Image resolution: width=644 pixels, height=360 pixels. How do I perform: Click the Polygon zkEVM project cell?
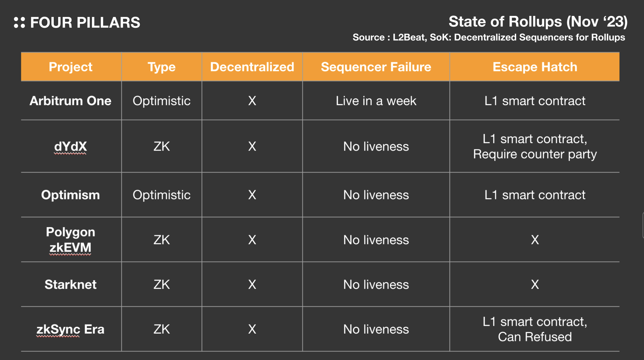71,240
